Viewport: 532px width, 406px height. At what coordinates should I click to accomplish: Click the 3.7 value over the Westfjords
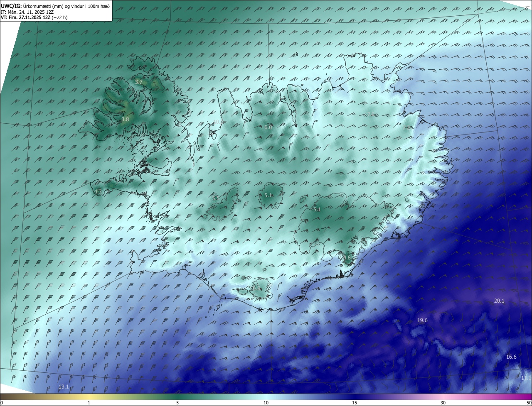139,82
